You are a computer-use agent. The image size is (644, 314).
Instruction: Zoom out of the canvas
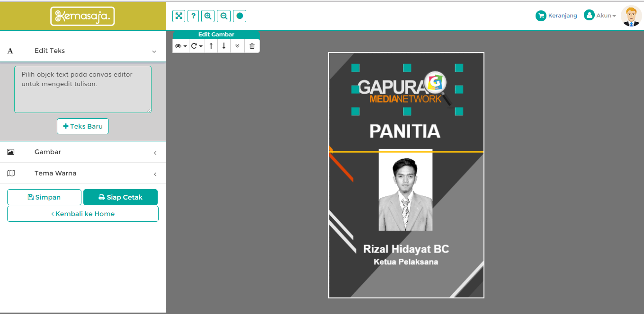click(x=224, y=16)
